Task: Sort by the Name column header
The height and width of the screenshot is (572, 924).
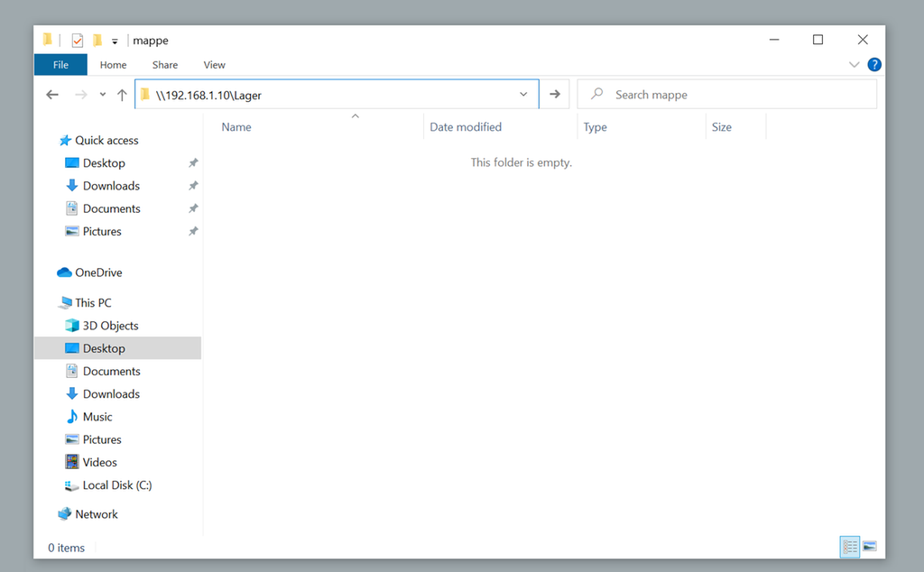Action: [x=236, y=127]
